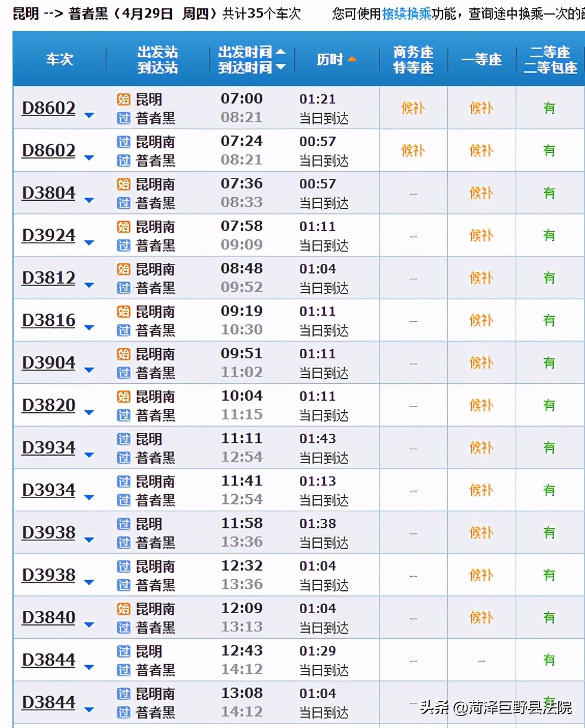The image size is (585, 728).
Task: Click 候补 under 一等座 for D3924
Action: click(481, 235)
